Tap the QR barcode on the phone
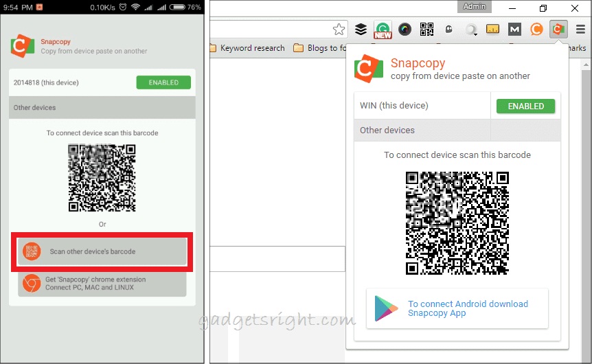The image size is (592, 364). [102, 178]
